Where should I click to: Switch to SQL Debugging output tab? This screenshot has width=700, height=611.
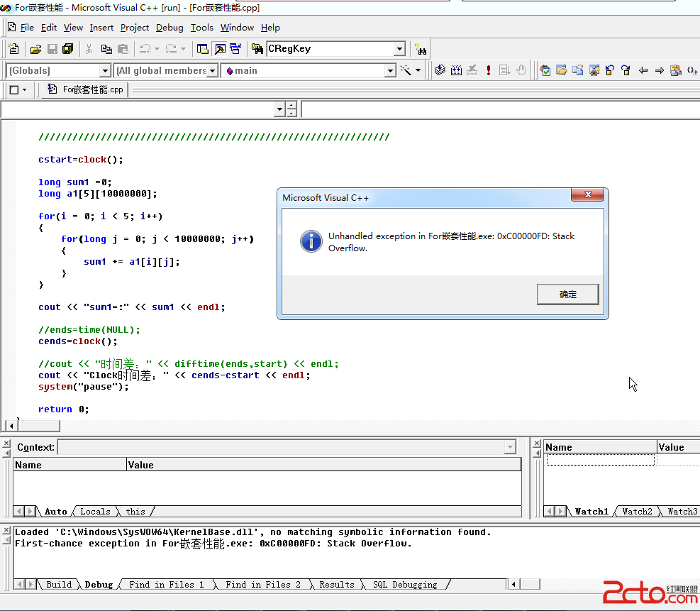click(405, 585)
